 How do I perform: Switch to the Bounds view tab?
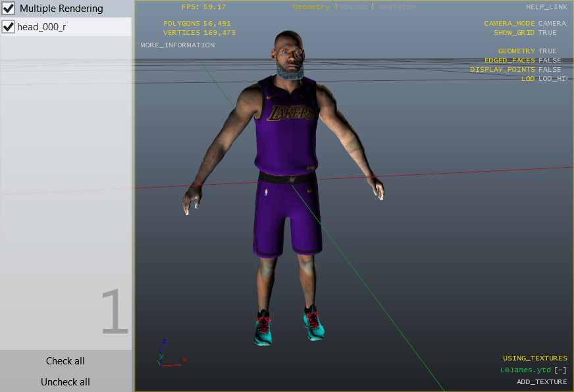coord(353,7)
